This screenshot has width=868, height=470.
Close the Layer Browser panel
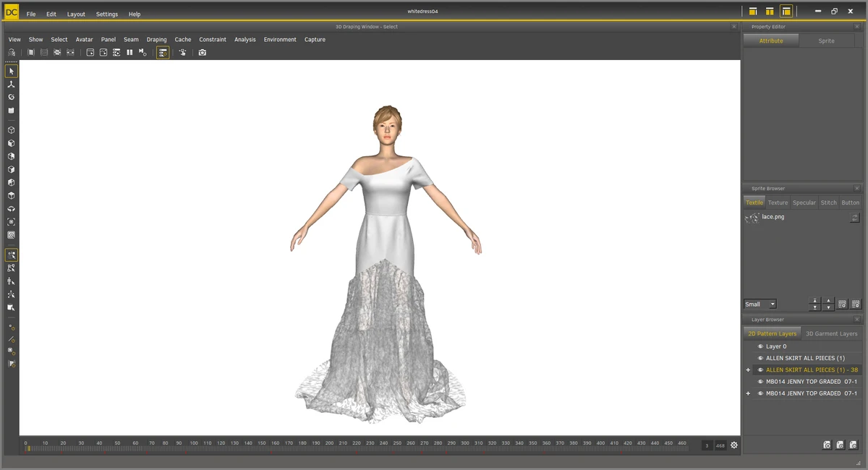click(x=856, y=320)
